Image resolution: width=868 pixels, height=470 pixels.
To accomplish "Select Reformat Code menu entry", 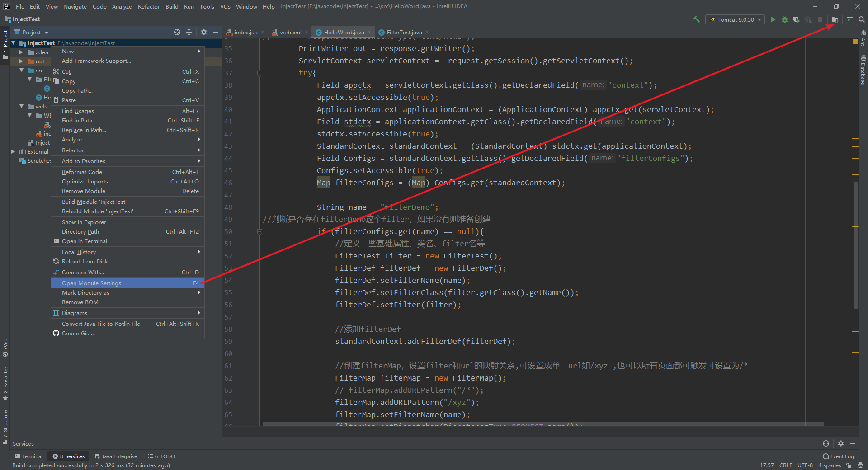I will (127, 172).
